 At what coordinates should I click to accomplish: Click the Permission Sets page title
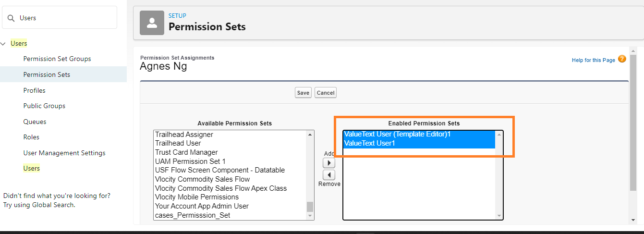[x=207, y=26]
